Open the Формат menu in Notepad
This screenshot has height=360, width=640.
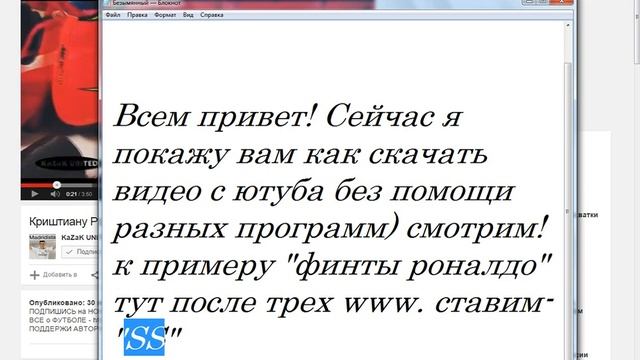tap(165, 15)
